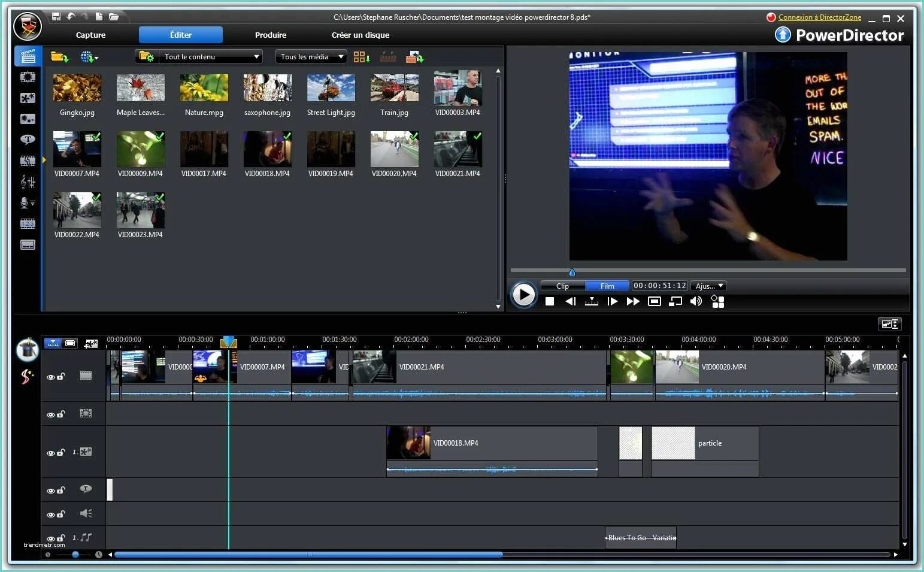Disable the voice track eye

point(51,515)
